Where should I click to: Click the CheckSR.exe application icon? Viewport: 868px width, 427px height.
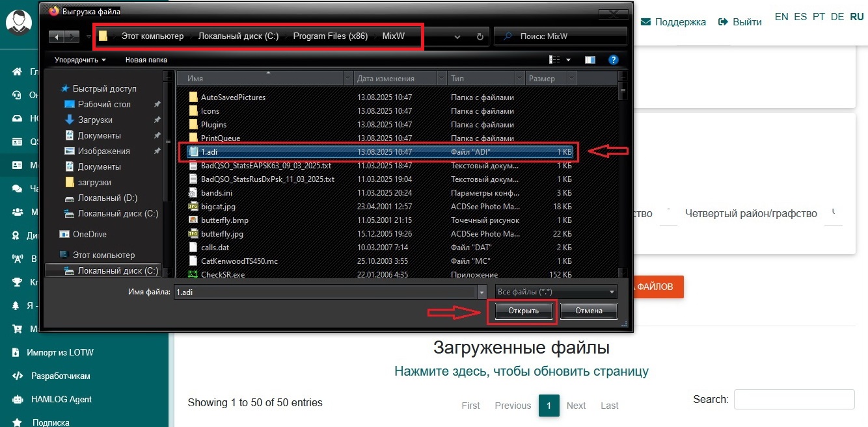click(193, 275)
